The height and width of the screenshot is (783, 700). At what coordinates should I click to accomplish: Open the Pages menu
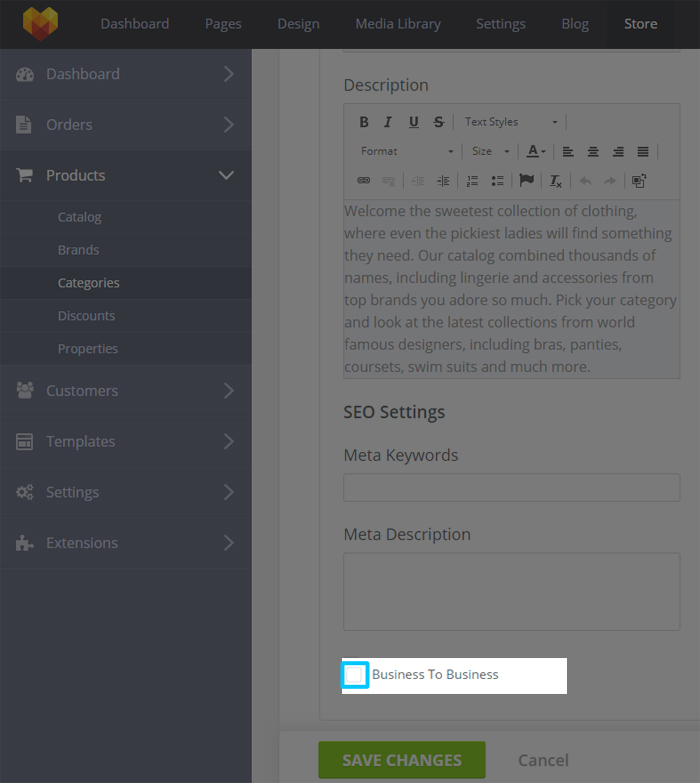point(223,24)
